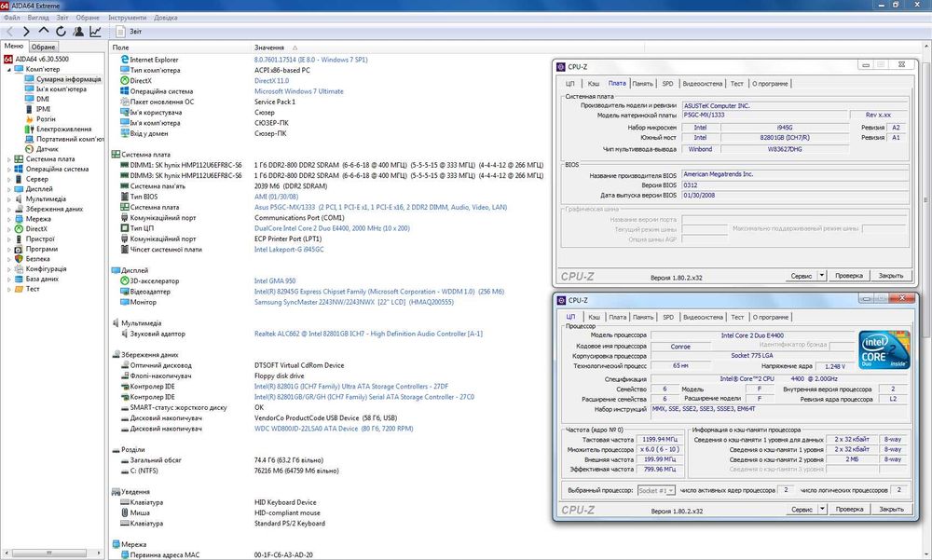
Task: Expand the Мультимедіа tree node
Action: pos(9,198)
